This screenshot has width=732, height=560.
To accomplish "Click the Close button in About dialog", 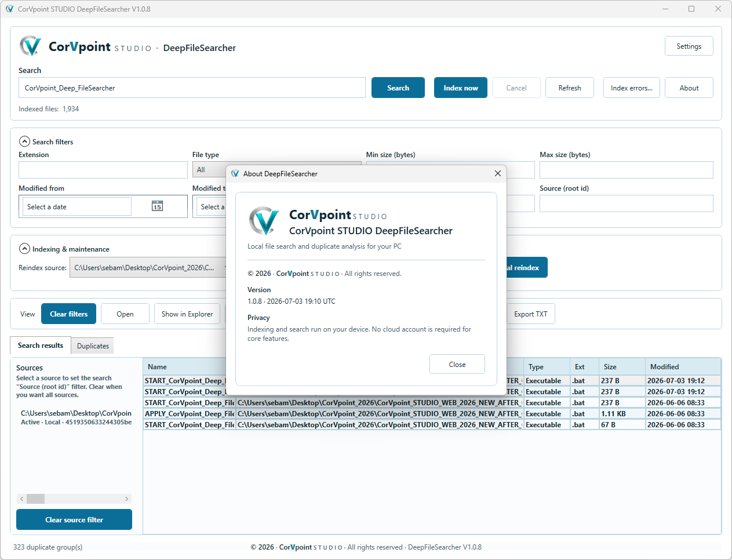I will [457, 364].
